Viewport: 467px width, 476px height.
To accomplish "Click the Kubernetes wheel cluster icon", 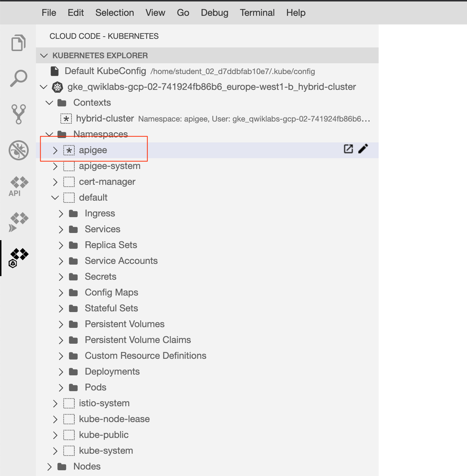I will click(57, 87).
